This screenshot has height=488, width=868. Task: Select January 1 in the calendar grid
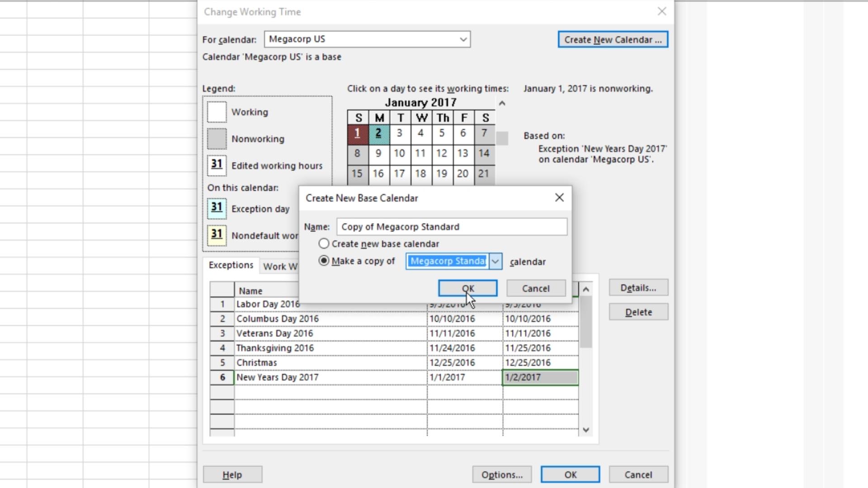357,133
